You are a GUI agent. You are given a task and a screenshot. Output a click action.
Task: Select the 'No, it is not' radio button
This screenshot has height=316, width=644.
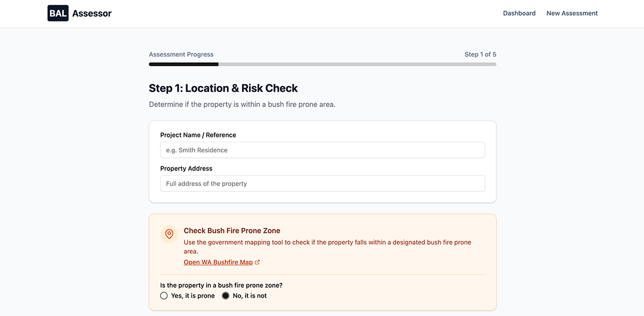226,296
